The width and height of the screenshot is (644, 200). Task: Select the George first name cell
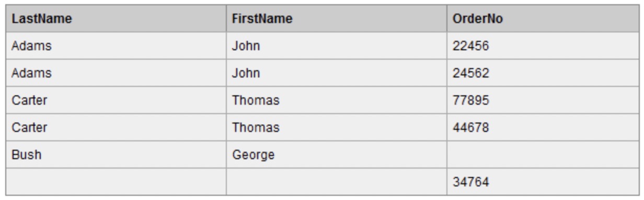[336, 155]
